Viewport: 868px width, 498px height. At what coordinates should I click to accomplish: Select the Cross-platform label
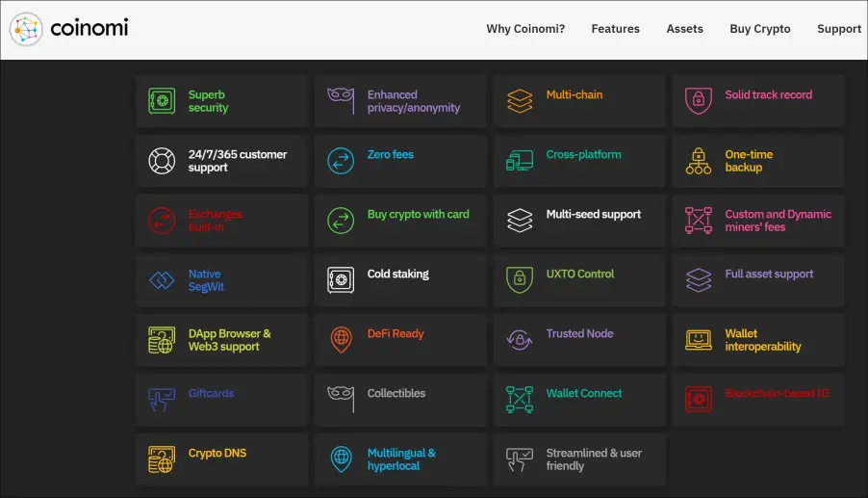[x=583, y=154]
